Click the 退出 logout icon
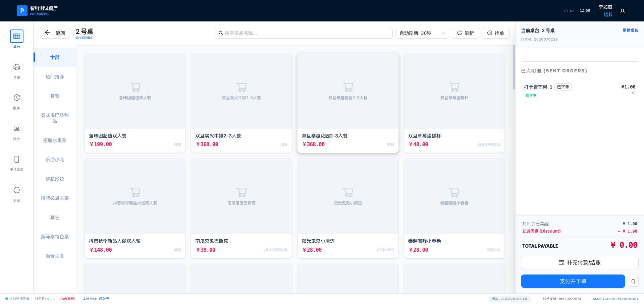This screenshot has width=644, height=304. coord(16,190)
